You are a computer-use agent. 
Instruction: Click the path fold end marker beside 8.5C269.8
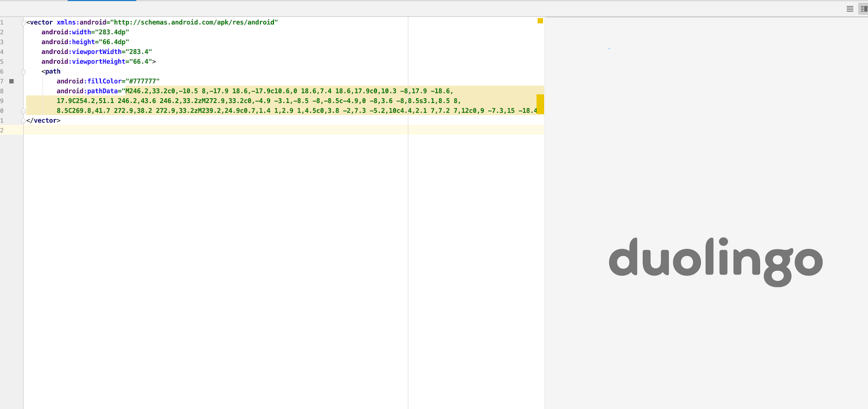(x=23, y=111)
